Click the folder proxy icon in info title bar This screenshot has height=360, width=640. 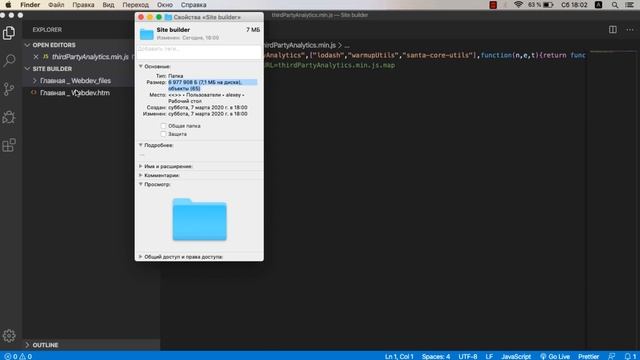(x=168, y=17)
